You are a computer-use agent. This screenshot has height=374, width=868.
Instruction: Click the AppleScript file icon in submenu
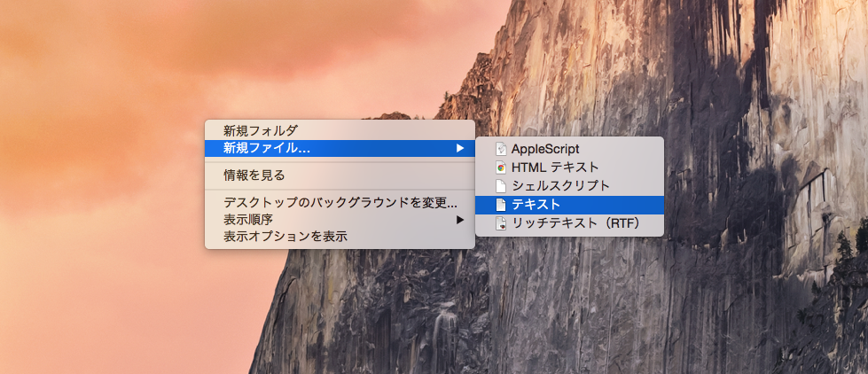click(500, 149)
